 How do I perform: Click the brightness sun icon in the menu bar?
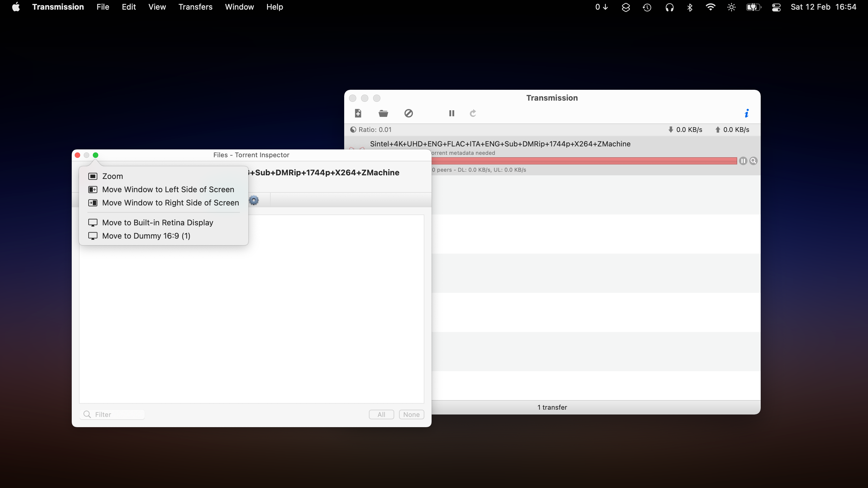click(731, 7)
